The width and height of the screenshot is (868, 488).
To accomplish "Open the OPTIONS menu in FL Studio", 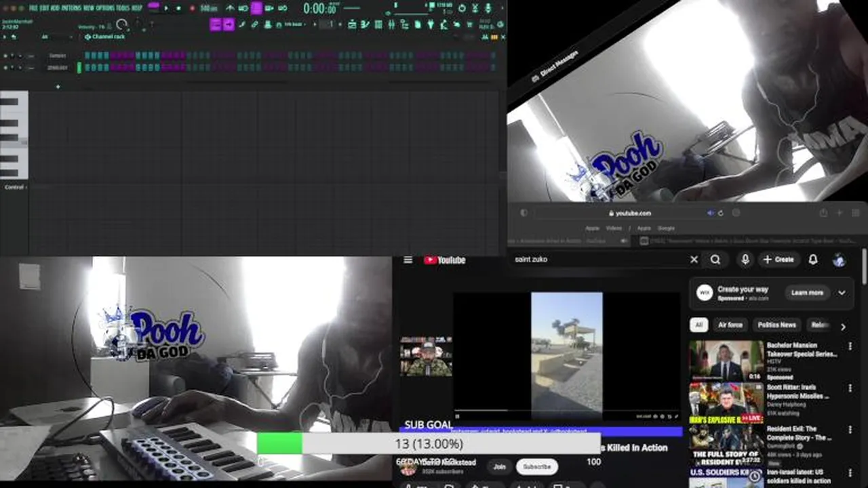I will tap(105, 8).
